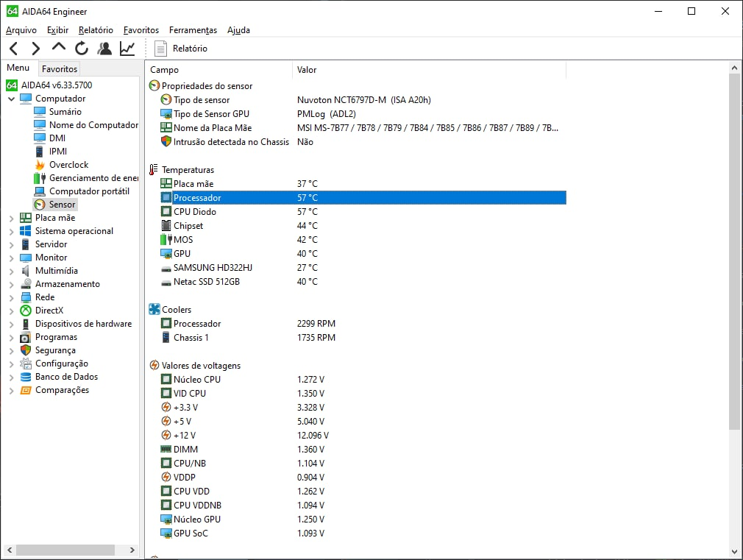Expand the Banco de Dados tree node

tap(11, 378)
